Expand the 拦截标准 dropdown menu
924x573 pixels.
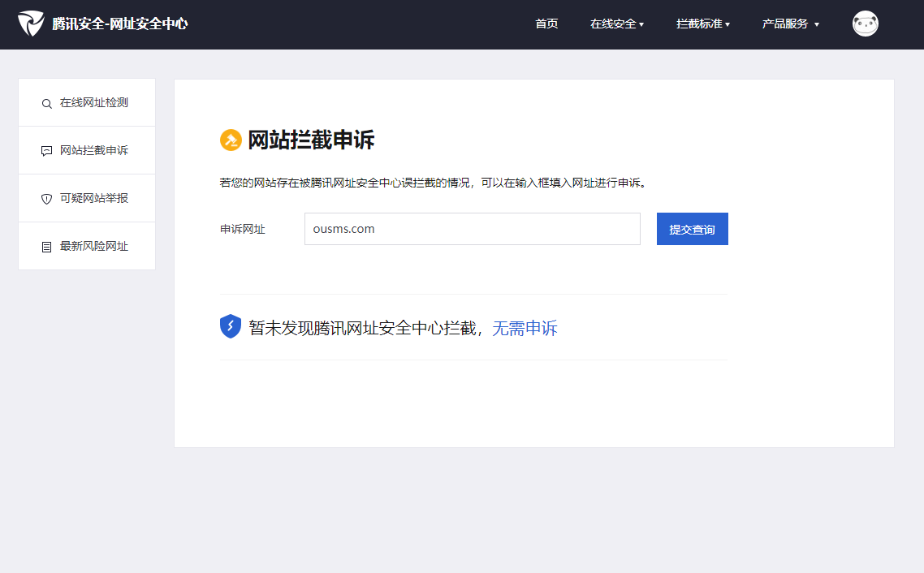pyautogui.click(x=703, y=24)
